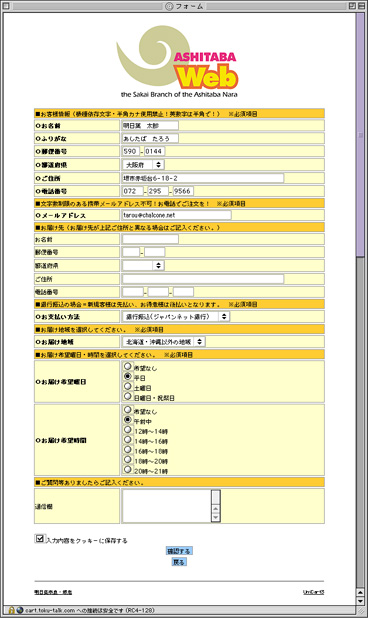Click the empty delivery ご住所 address field
The width and height of the screenshot is (368, 618).
[203, 279]
